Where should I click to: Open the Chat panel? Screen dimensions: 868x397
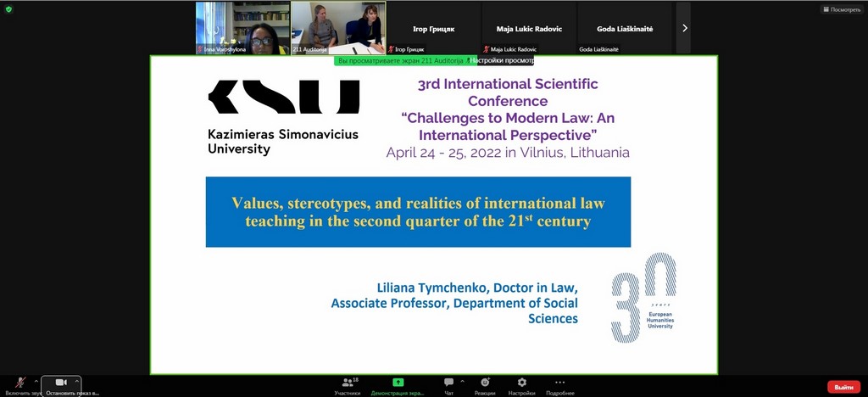(448, 384)
